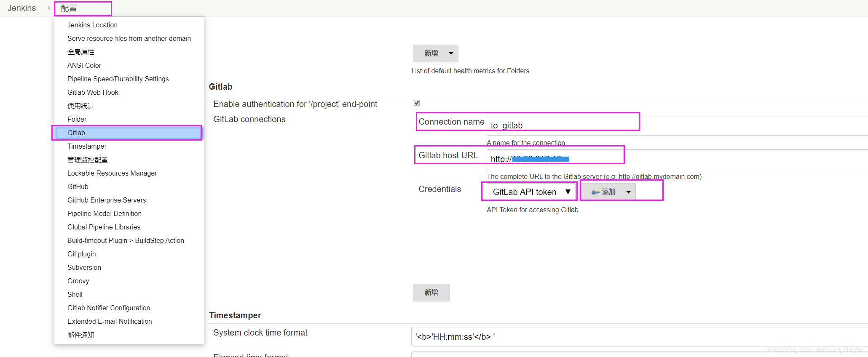The image size is (868, 357).
Task: Open Pipeline Model Definition entry
Action: point(104,213)
